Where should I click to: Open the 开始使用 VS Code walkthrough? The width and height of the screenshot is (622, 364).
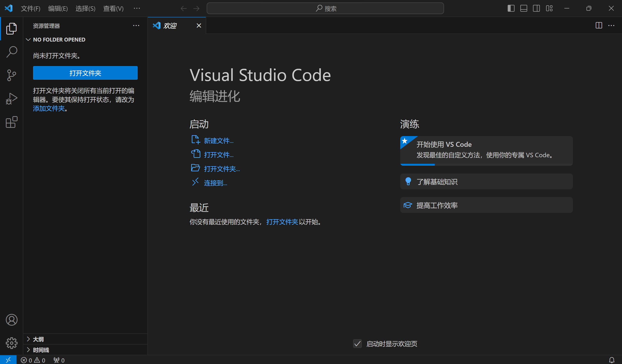click(486, 151)
